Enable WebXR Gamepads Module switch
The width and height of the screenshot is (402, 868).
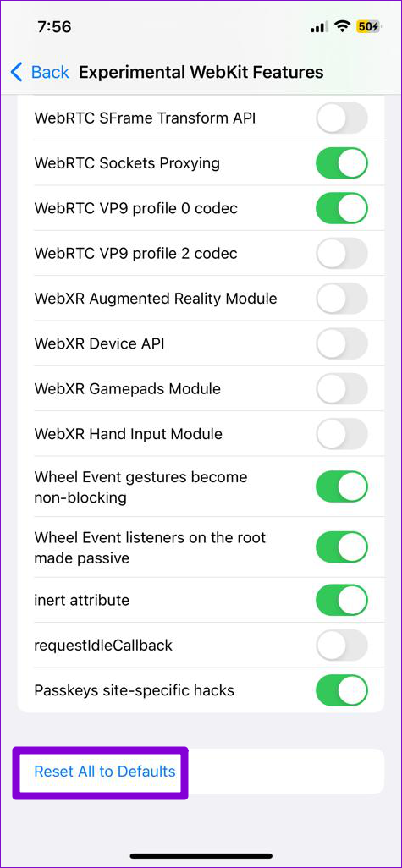(x=342, y=388)
